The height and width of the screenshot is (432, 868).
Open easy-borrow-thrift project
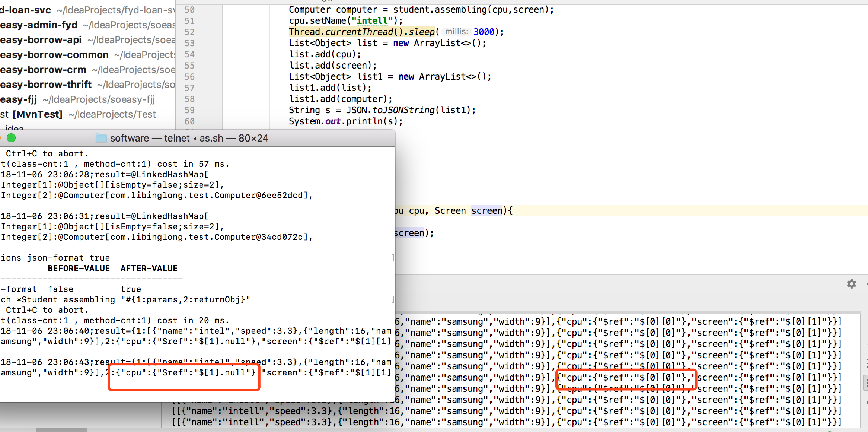[x=46, y=85]
